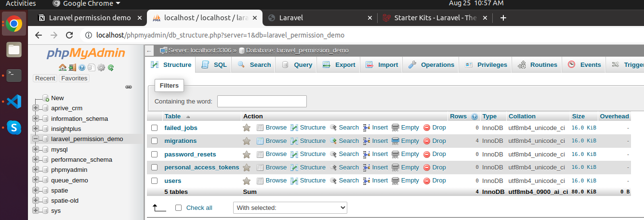Reload navigation panel green arrow icon
This screenshot has width=644, height=220.
(x=111, y=67)
